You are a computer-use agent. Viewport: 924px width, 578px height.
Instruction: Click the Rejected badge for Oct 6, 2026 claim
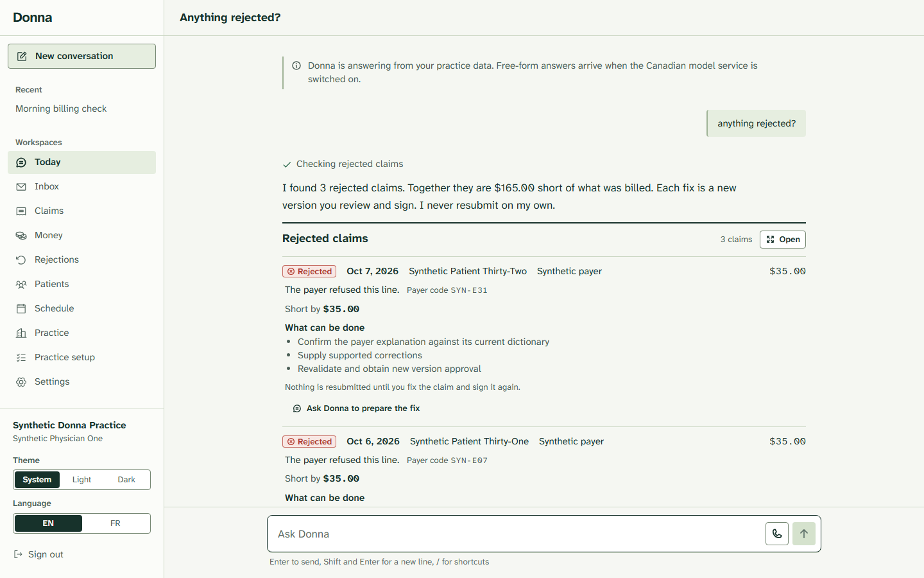(309, 442)
